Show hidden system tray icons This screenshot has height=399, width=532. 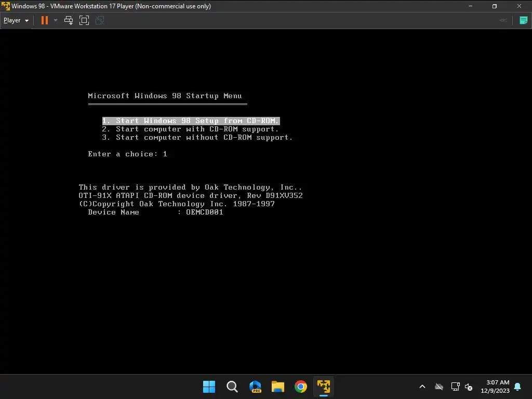(422, 387)
